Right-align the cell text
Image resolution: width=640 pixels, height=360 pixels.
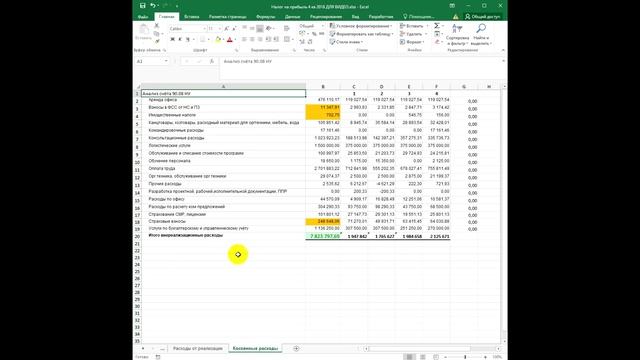click(x=260, y=40)
